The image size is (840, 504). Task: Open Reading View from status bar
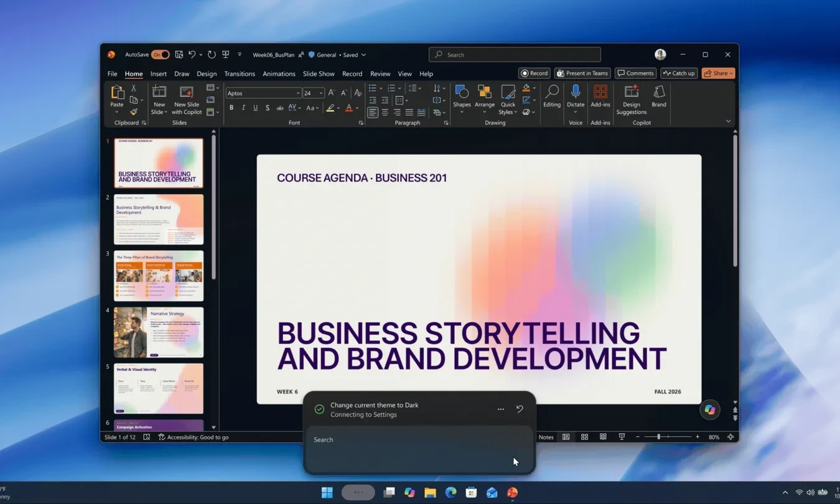pos(603,437)
